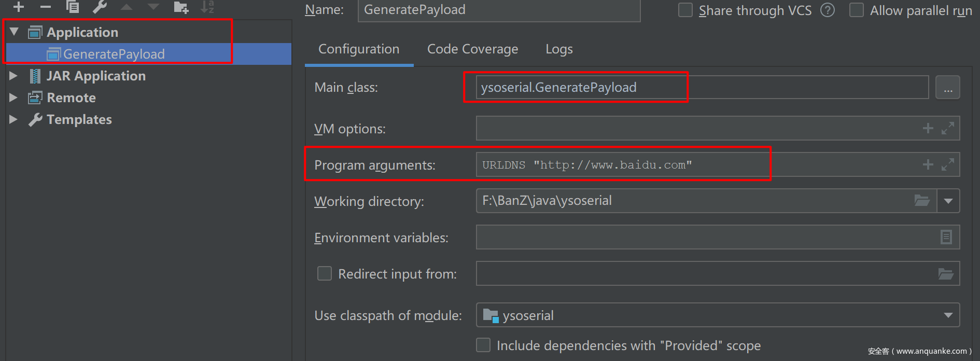Open the Logs tab
The height and width of the screenshot is (361, 980).
point(559,49)
